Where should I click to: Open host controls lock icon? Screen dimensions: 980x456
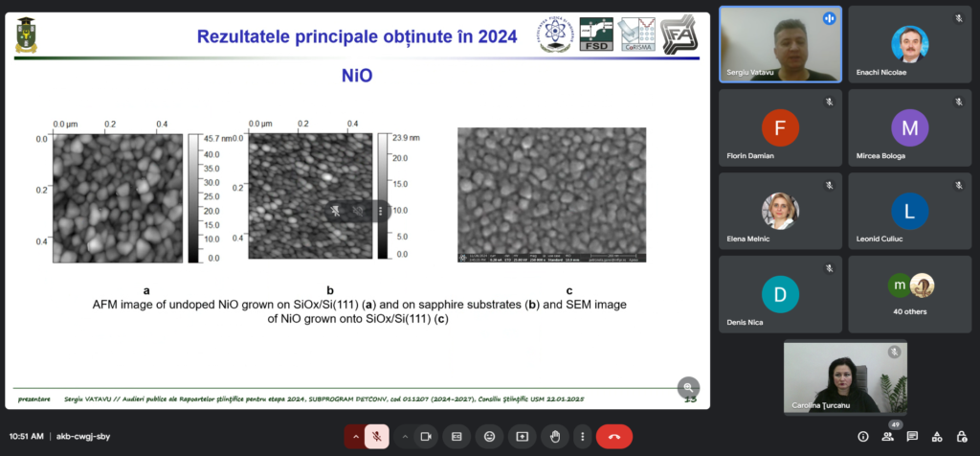(x=962, y=436)
